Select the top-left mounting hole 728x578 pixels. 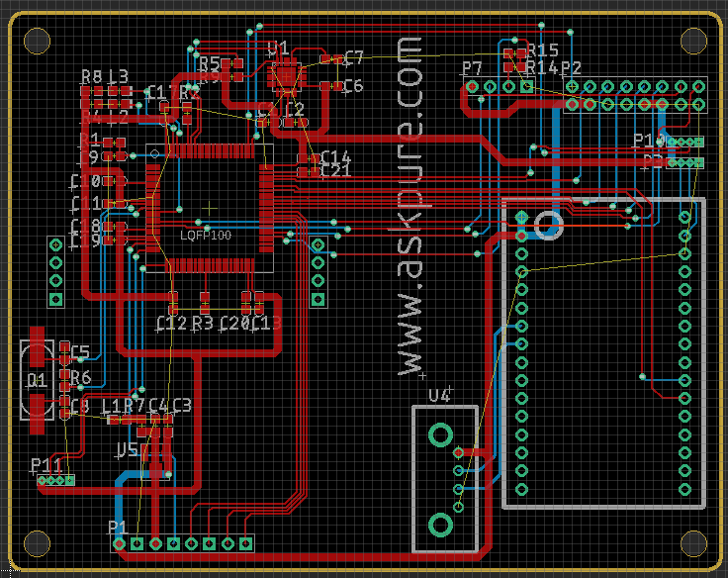[37, 41]
